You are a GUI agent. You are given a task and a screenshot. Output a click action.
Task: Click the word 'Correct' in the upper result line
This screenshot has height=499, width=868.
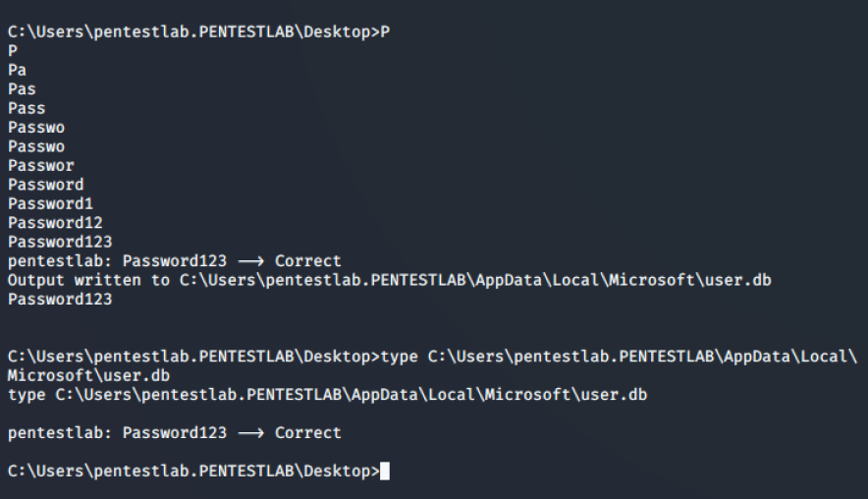pyautogui.click(x=307, y=261)
